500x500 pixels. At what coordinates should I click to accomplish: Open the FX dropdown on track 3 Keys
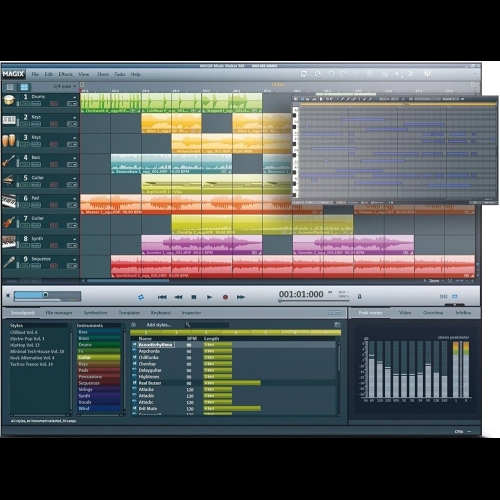(72, 144)
